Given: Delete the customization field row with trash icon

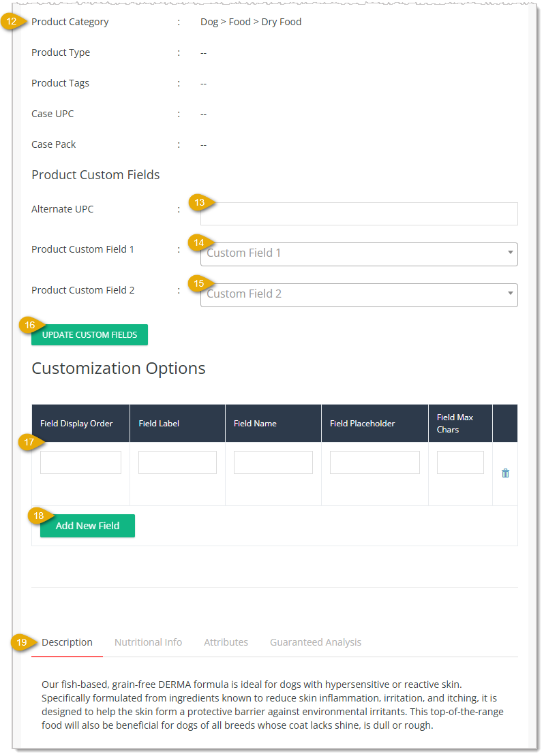Looking at the screenshot, I should click(x=505, y=473).
